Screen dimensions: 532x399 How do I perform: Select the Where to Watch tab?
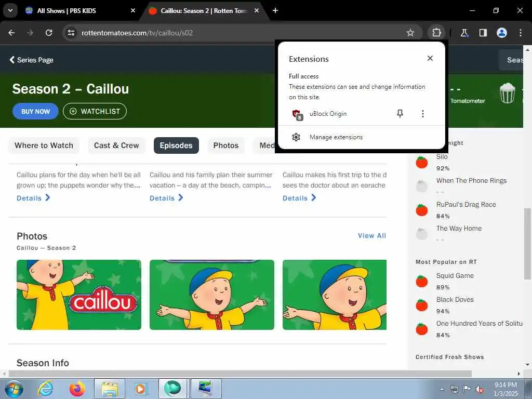tap(44, 145)
